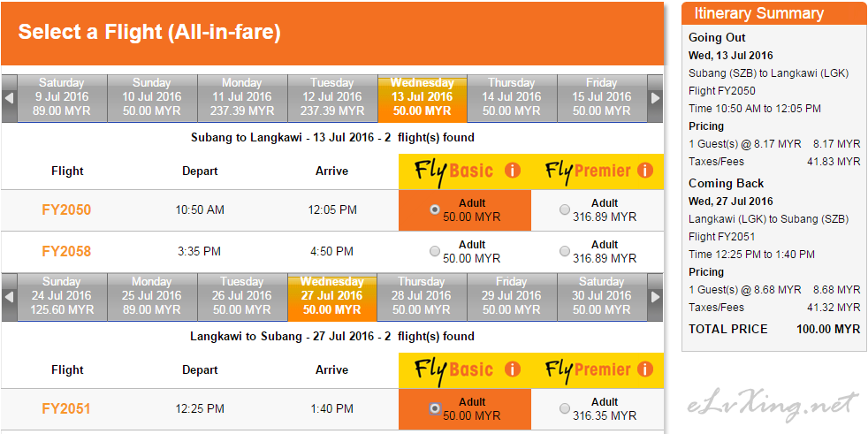Show earlier outbound dates with left arrow
The height and width of the screenshot is (434, 868).
tap(9, 98)
